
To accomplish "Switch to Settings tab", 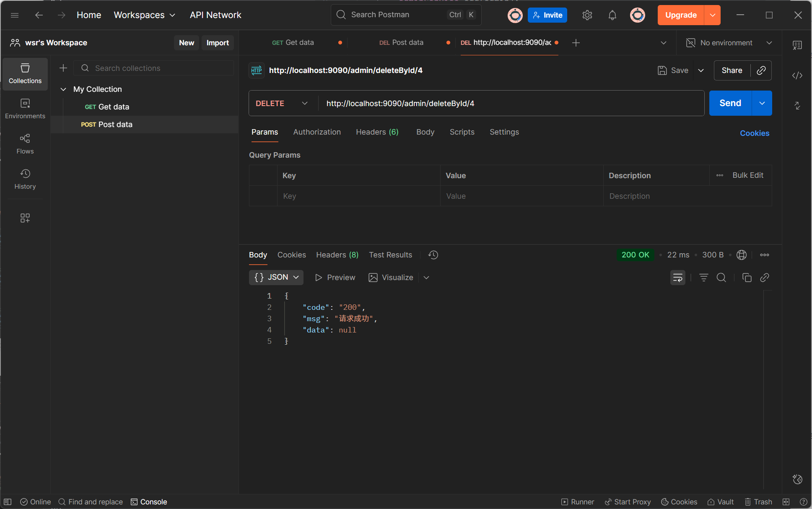I will click(504, 132).
